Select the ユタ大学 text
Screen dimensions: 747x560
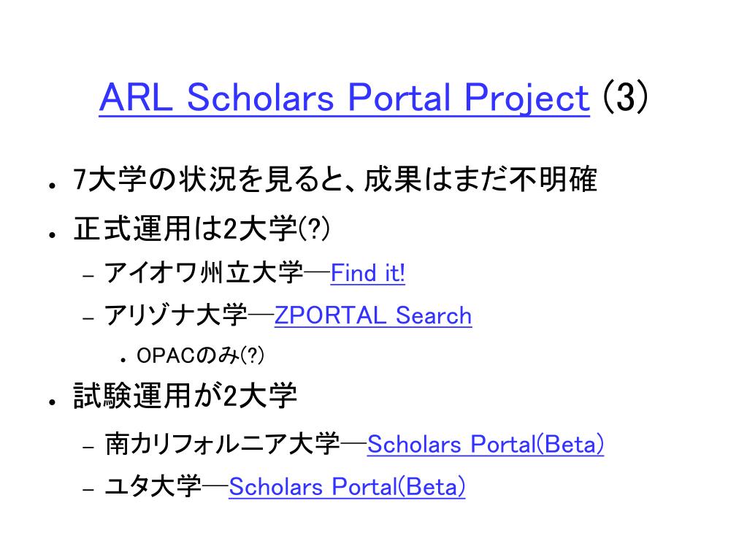[x=153, y=486]
